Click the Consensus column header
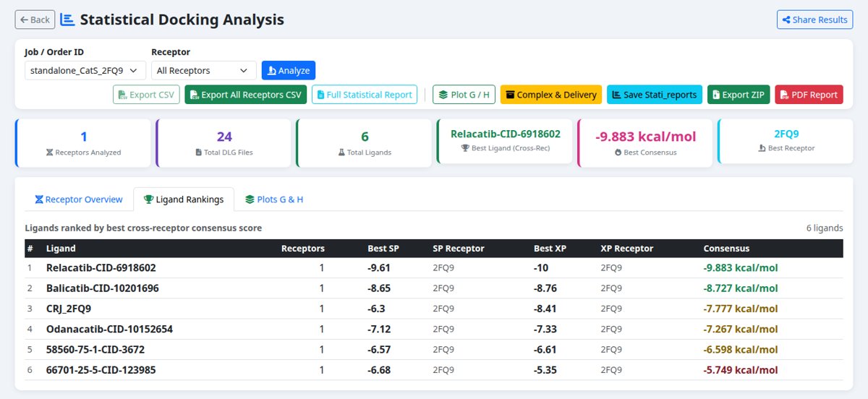Screen dimensions: 868x399 (726, 248)
